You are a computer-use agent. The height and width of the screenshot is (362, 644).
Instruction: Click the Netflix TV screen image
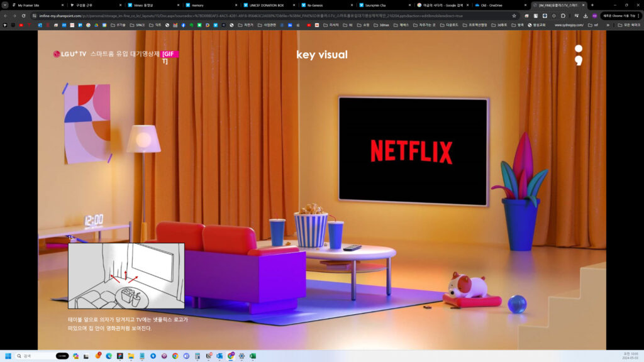click(x=413, y=151)
